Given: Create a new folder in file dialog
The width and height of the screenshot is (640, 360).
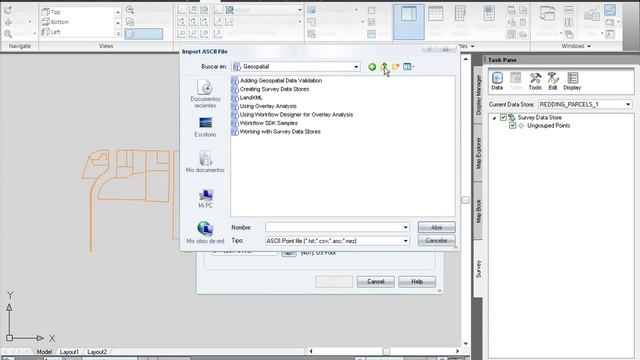Looking at the screenshot, I should pos(396,67).
